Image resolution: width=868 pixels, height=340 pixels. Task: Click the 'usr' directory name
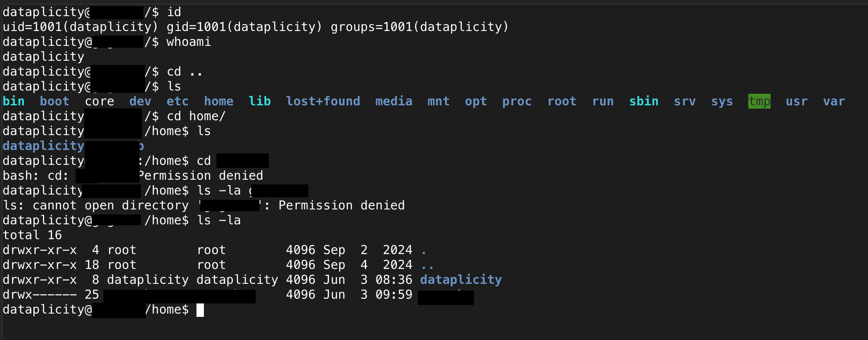(797, 101)
